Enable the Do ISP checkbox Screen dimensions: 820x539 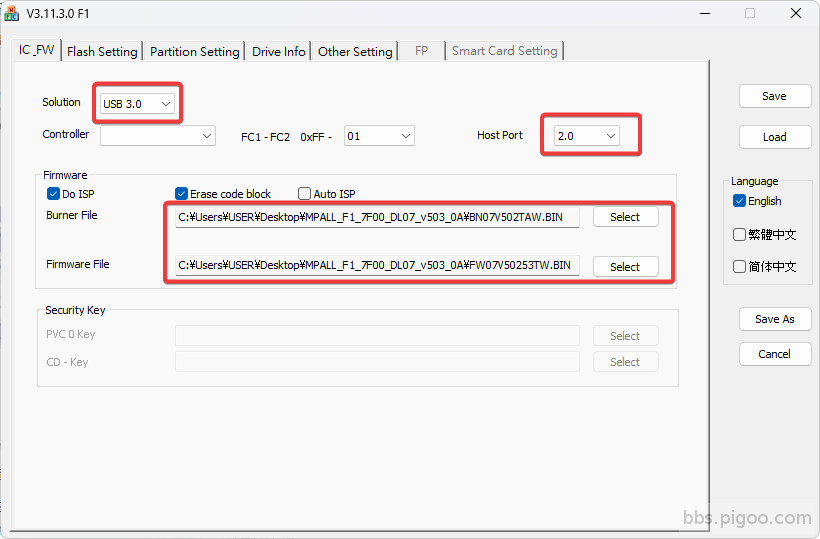54,194
